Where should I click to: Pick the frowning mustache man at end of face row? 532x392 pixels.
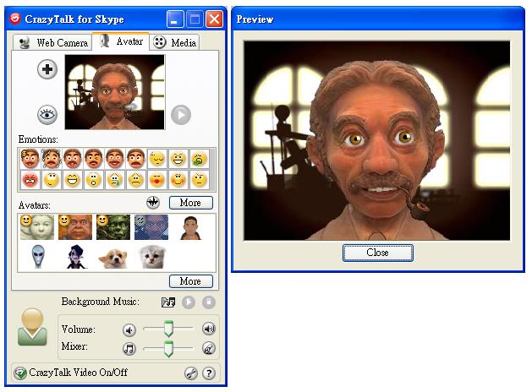(135, 159)
